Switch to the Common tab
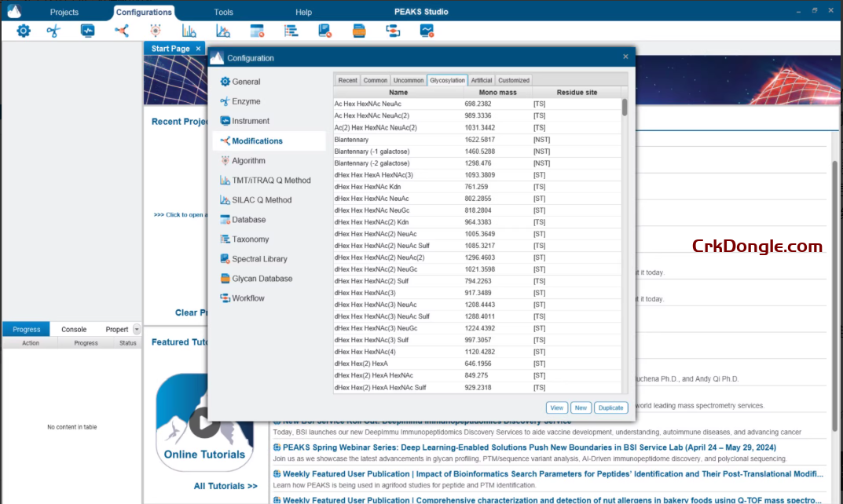The width and height of the screenshot is (843, 504). [376, 79]
